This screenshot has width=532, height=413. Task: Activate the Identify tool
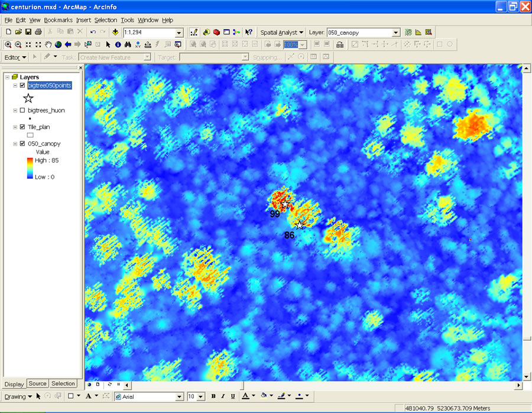[x=118, y=44]
